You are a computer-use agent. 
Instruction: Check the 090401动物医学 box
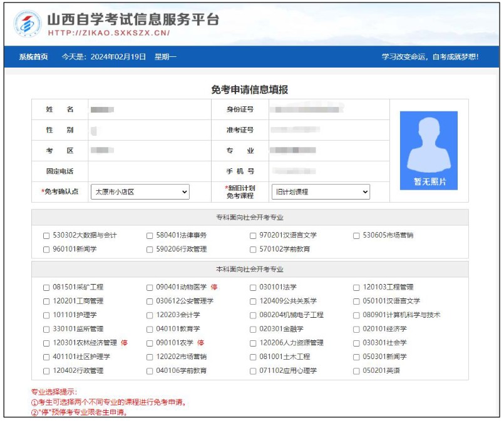[150, 287]
